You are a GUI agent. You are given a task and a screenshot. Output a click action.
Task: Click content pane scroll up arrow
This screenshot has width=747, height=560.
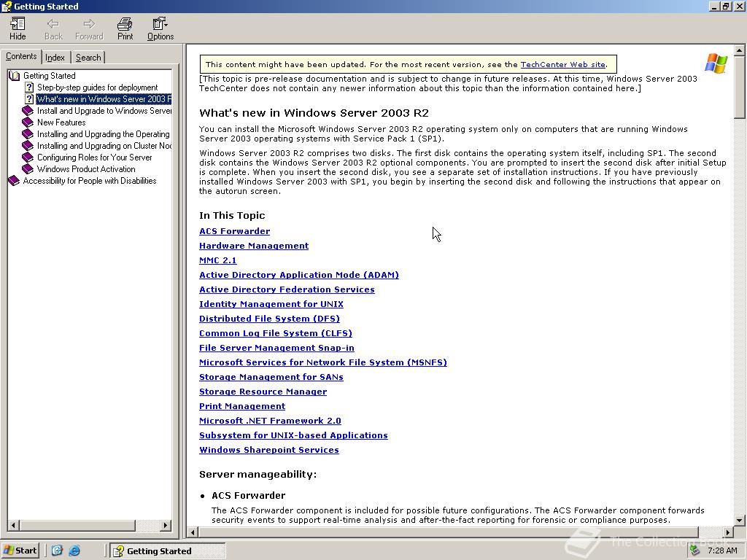pos(740,50)
